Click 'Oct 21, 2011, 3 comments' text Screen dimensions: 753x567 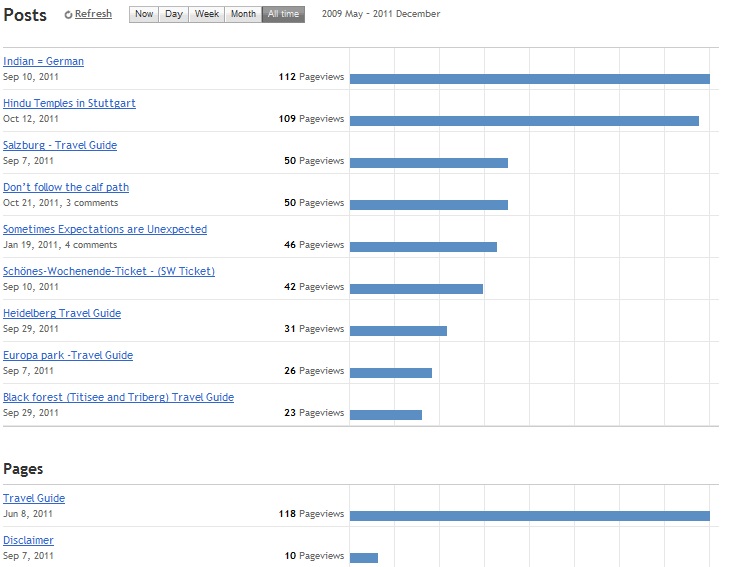pyautogui.click(x=61, y=203)
